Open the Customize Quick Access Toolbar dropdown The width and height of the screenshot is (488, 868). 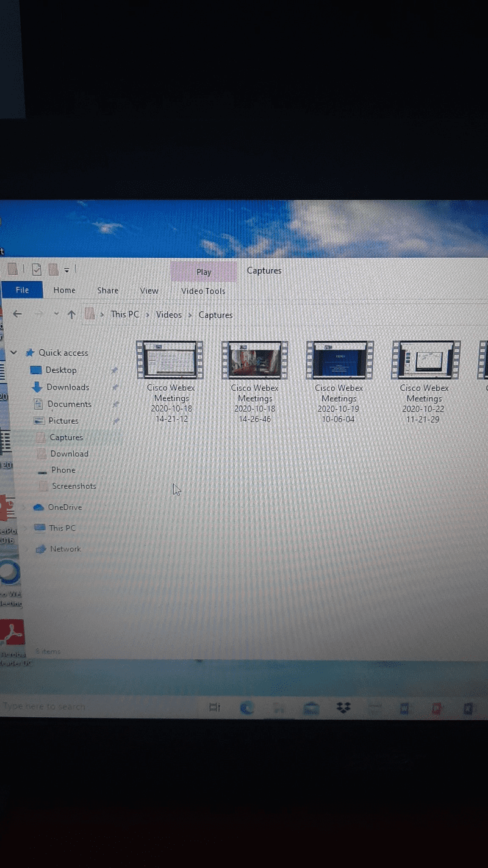coord(66,270)
